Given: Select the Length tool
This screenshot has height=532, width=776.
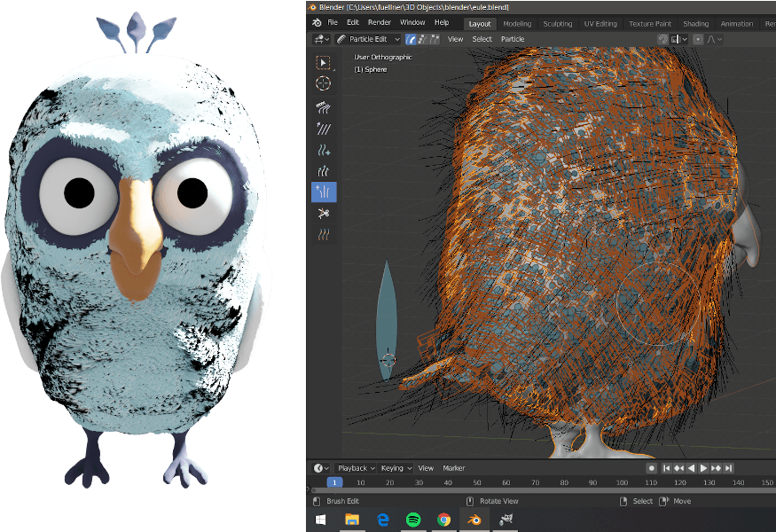Looking at the screenshot, I should (324, 171).
